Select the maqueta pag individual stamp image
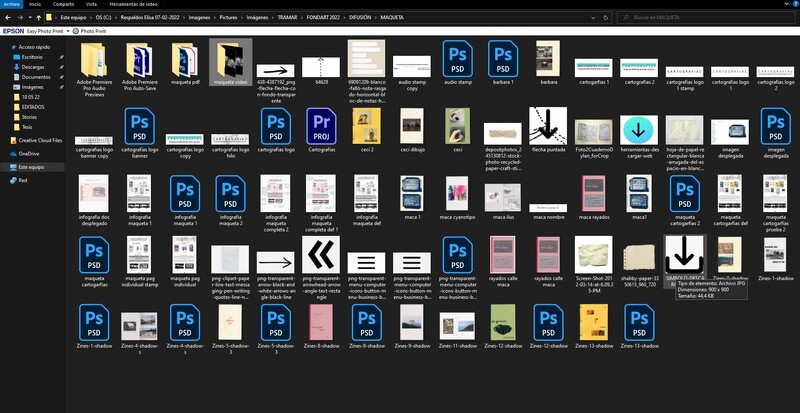 pyautogui.click(x=139, y=261)
